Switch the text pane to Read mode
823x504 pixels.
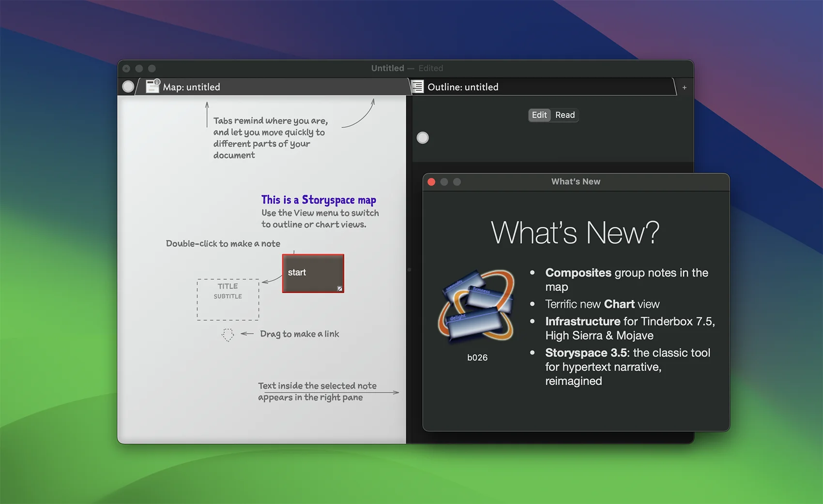pyautogui.click(x=565, y=115)
